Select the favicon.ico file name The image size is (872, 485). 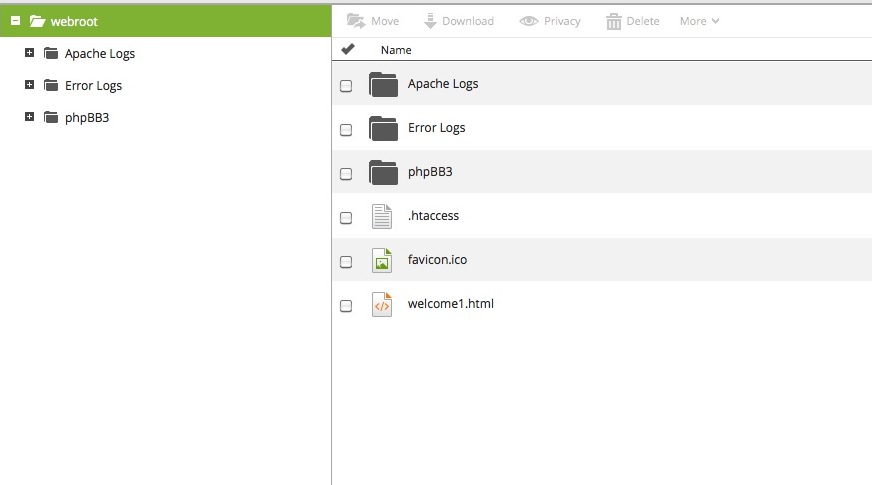(437, 260)
